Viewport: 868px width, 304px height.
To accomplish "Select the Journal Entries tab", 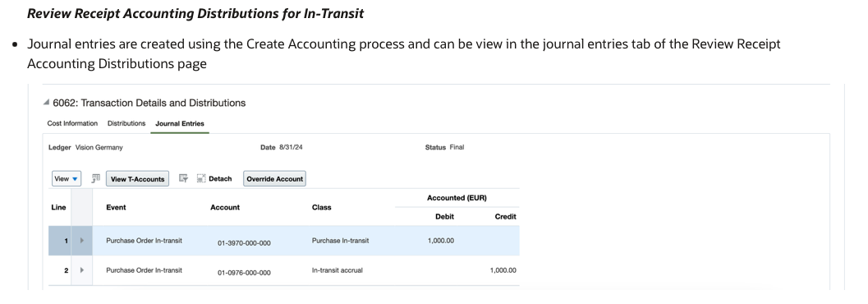I will (x=180, y=123).
